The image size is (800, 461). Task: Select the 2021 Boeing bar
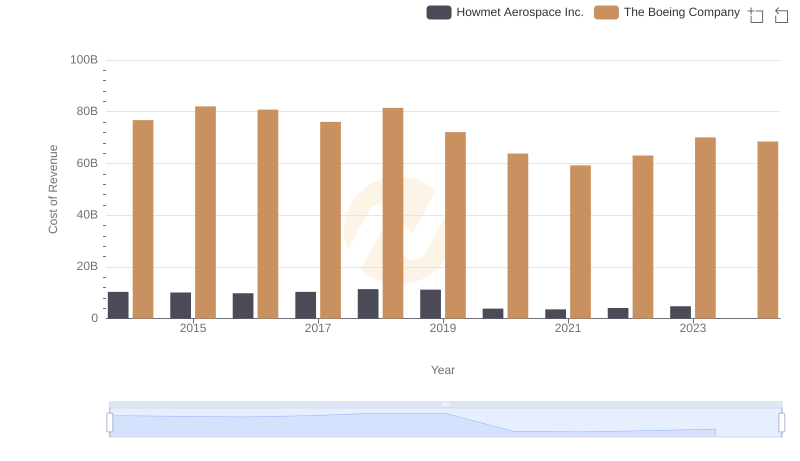(x=580, y=242)
